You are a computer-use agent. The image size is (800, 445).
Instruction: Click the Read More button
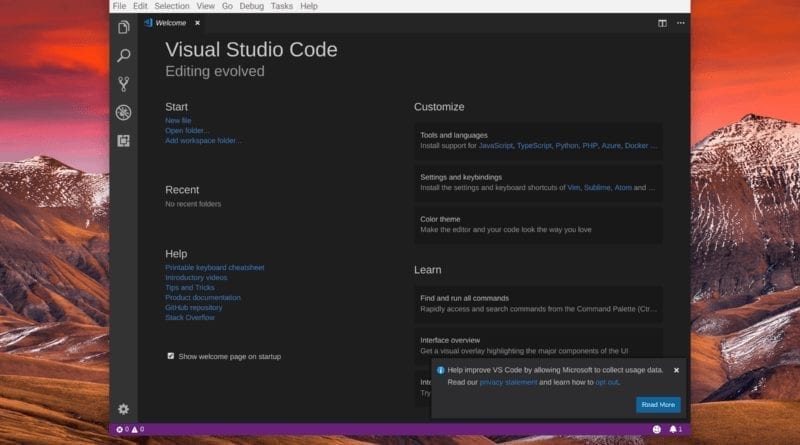point(658,405)
